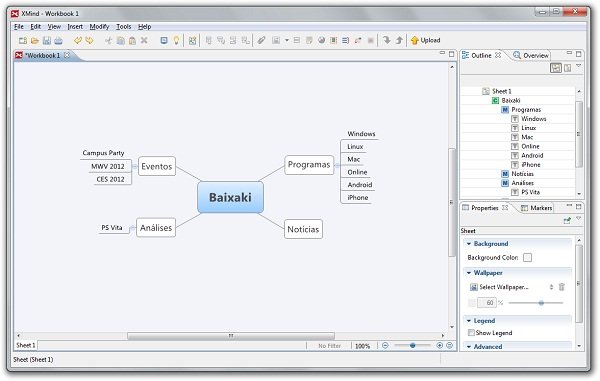Collapse the Programas topic subtopics

click(336, 165)
